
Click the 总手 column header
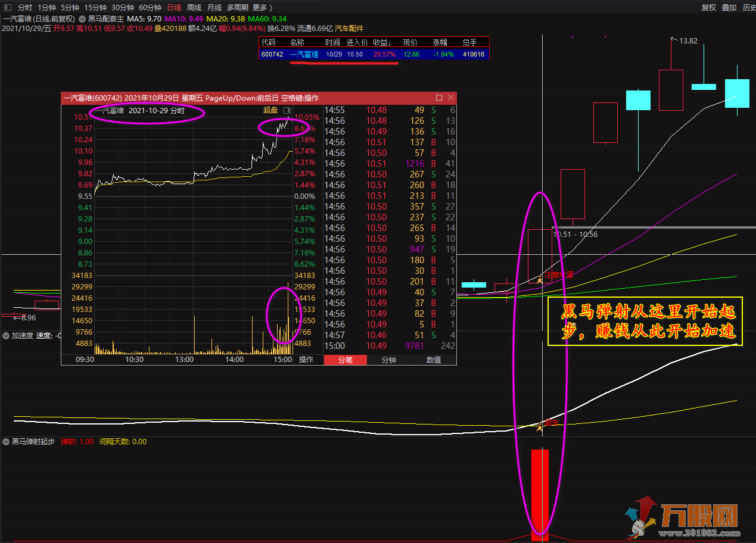(x=470, y=42)
